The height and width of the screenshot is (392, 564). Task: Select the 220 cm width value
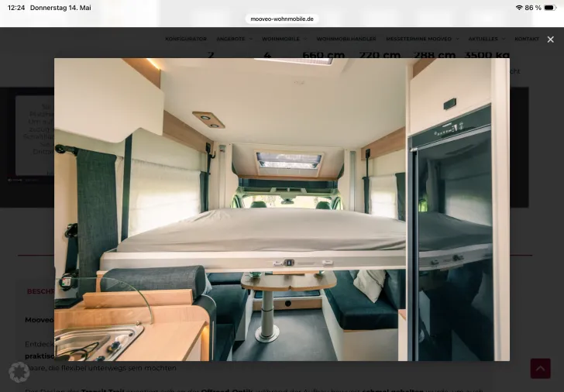coord(380,55)
